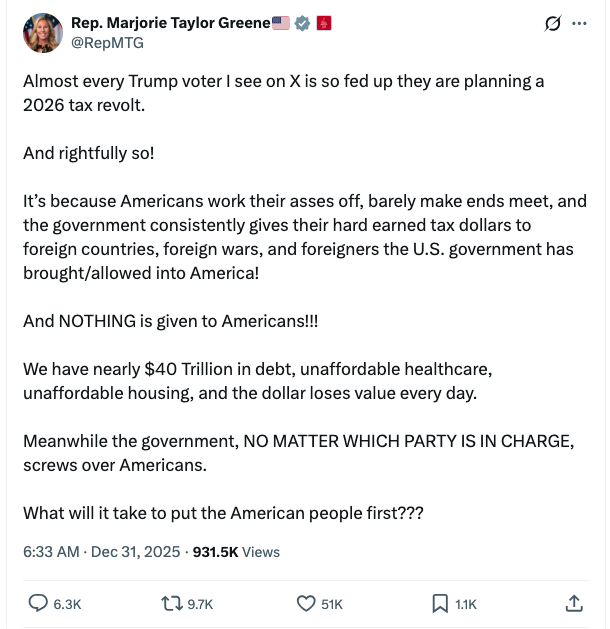
Task: Click the 51K likes count
Action: 332,604
